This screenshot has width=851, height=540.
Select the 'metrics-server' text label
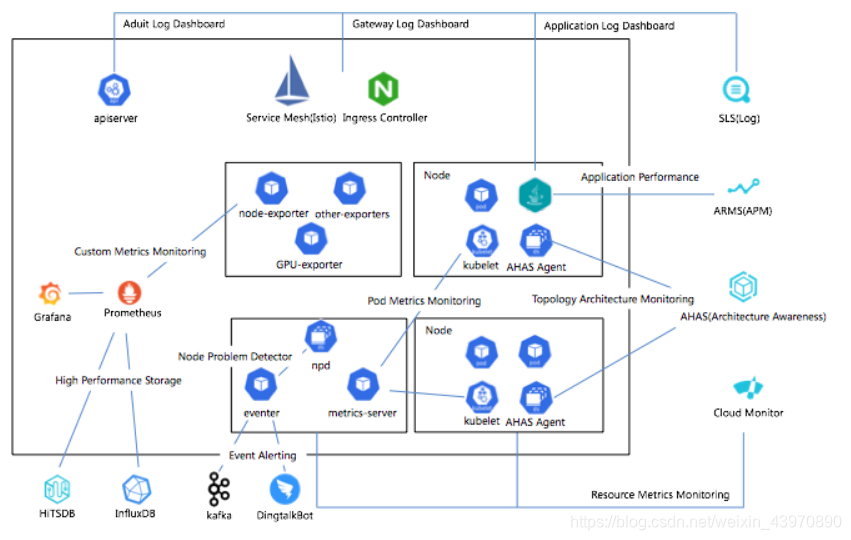tap(362, 413)
